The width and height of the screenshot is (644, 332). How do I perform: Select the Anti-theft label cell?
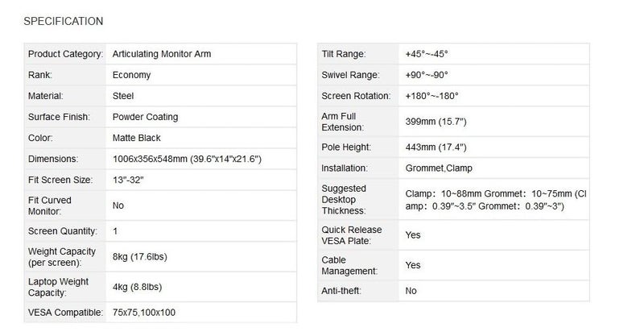click(358, 291)
